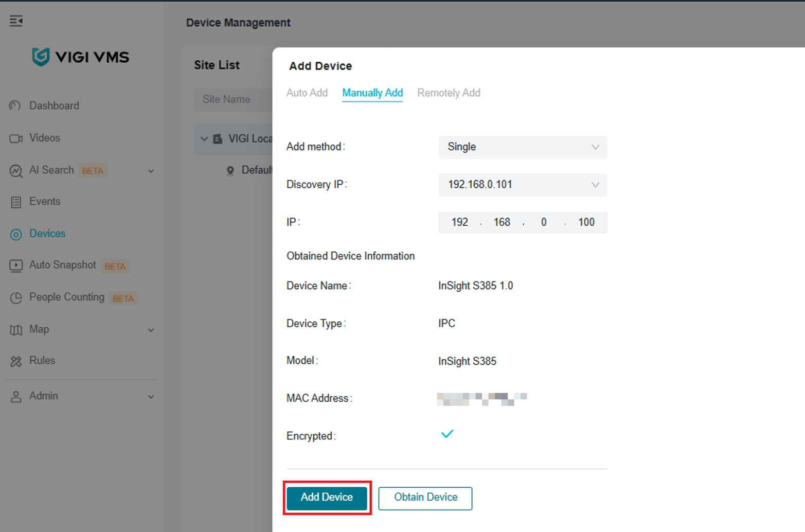Click the Encrypted checkmark indicator
Image resolution: width=805 pixels, height=532 pixels.
(447, 434)
